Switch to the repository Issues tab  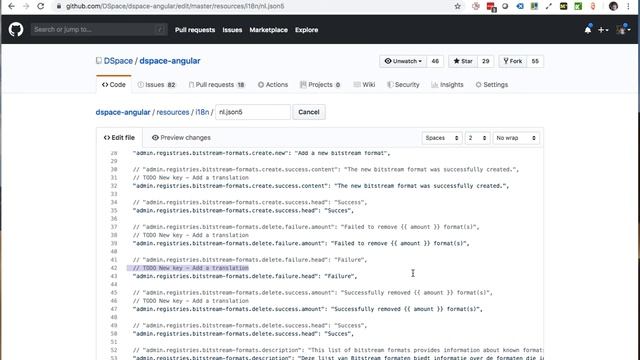156,84
